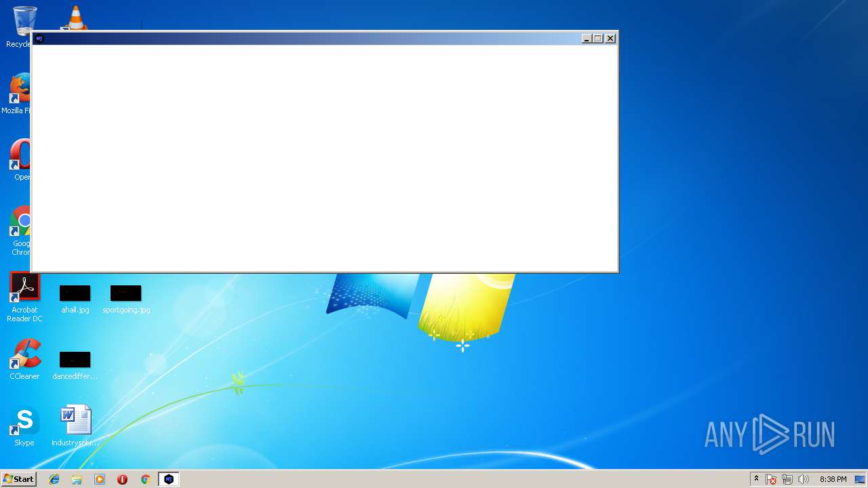Maximize the blank white window
Screen dimensions: 868x488
597,39
